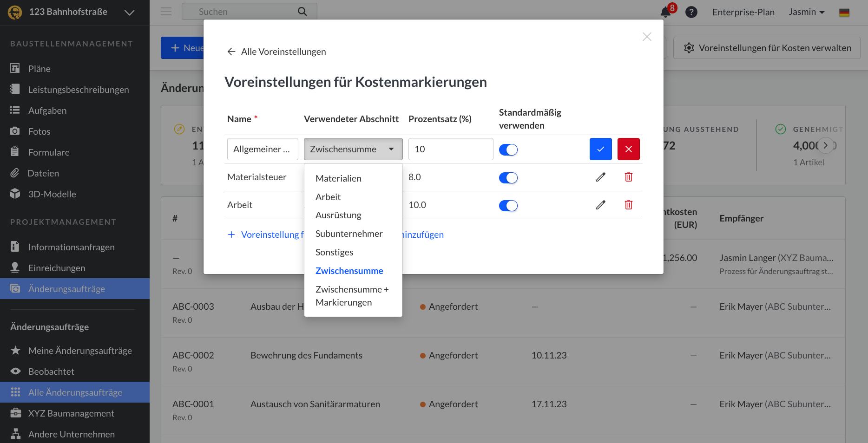This screenshot has width=868, height=443.
Task: Delete the Materialsteuer preset with trash icon
Action: (629, 177)
